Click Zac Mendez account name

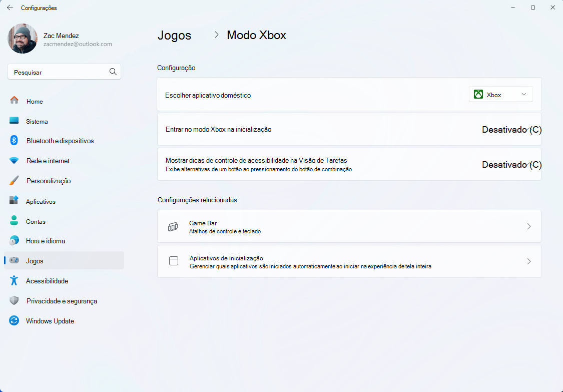point(61,36)
